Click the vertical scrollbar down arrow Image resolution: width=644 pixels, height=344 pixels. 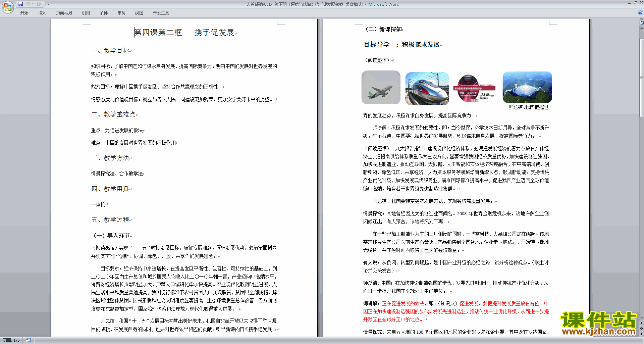click(x=642, y=318)
